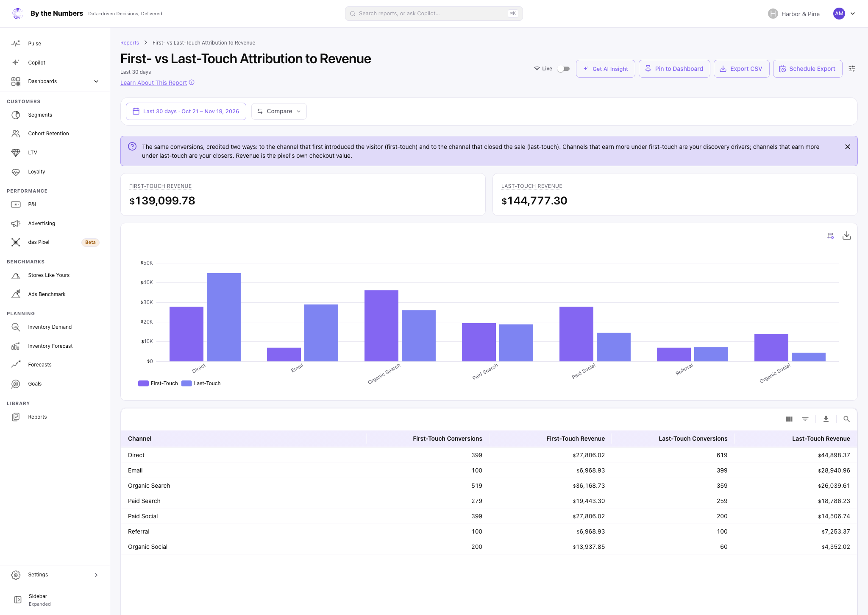Click the By the Numbers logo
Viewport: 868px width, 615px height.
click(x=17, y=14)
